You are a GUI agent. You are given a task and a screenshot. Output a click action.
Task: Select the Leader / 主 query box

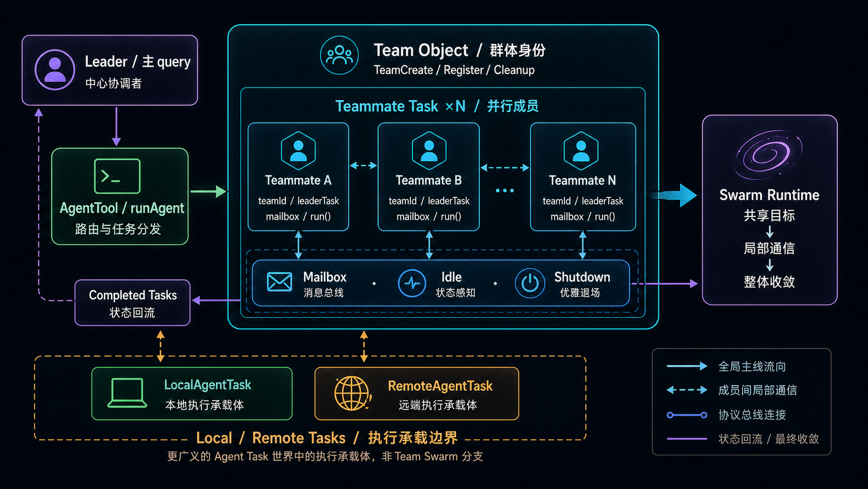point(110,70)
